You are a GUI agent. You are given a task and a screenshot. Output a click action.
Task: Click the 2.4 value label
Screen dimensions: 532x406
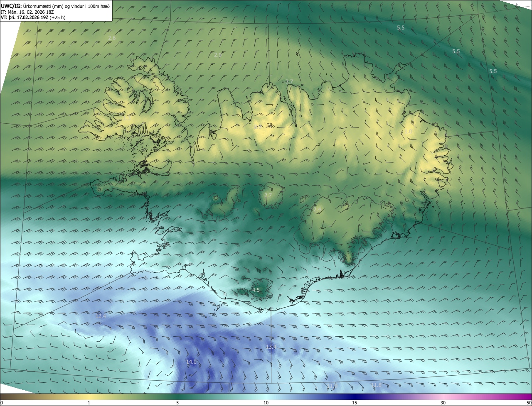click(x=318, y=210)
